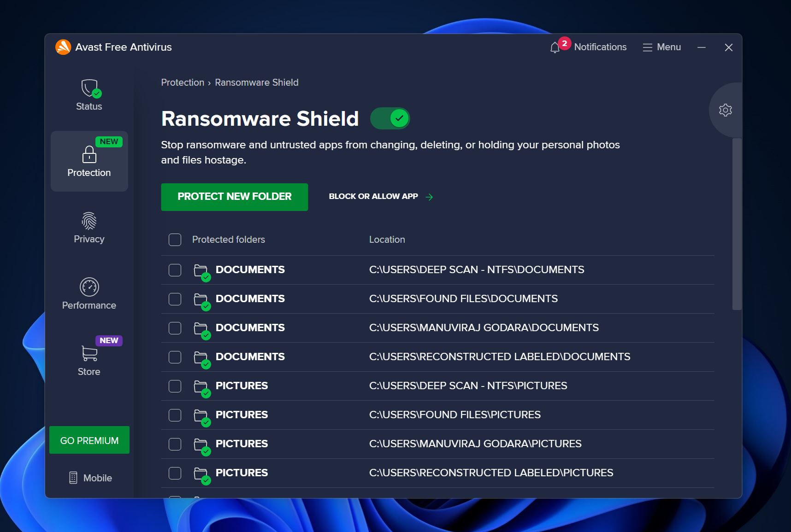Turn off the Ransomware Shield toggle
Image resolution: width=791 pixels, height=532 pixels.
pyautogui.click(x=390, y=118)
